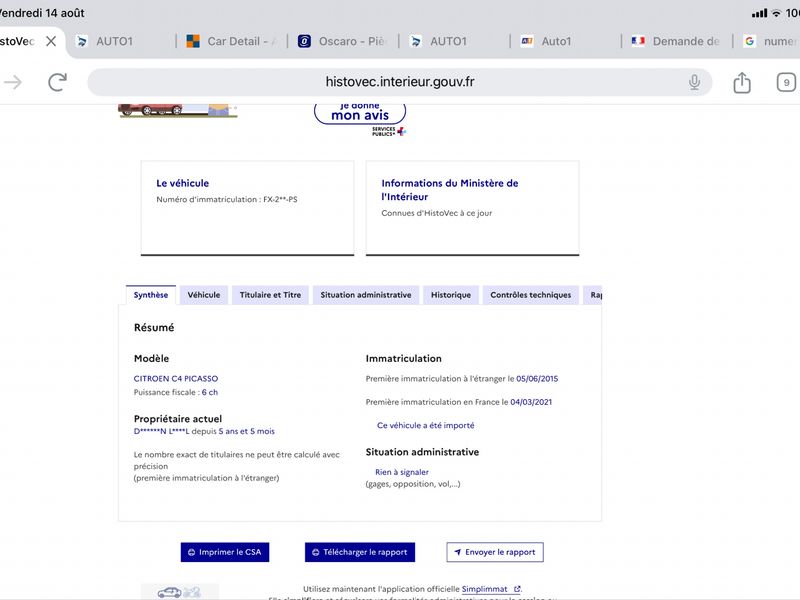
Task: Click the Rien à signaler status text
Action: click(x=402, y=472)
